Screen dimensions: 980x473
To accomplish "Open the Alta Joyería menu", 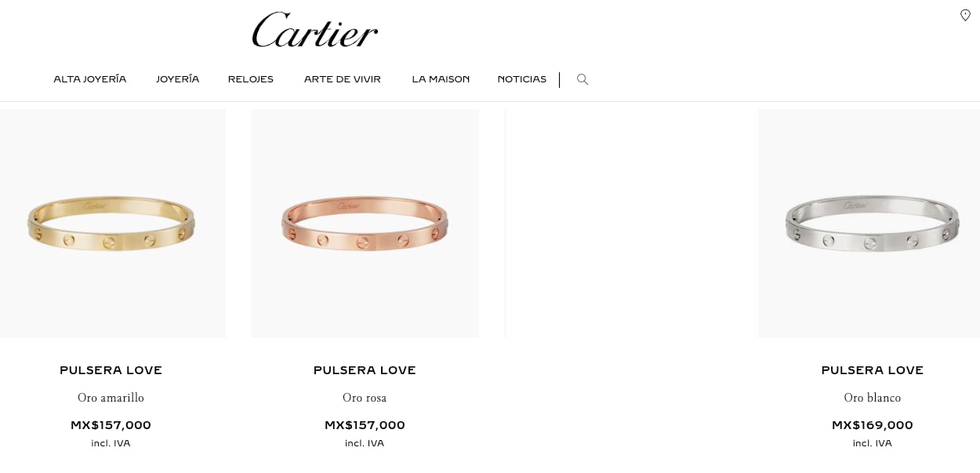I will tap(90, 79).
